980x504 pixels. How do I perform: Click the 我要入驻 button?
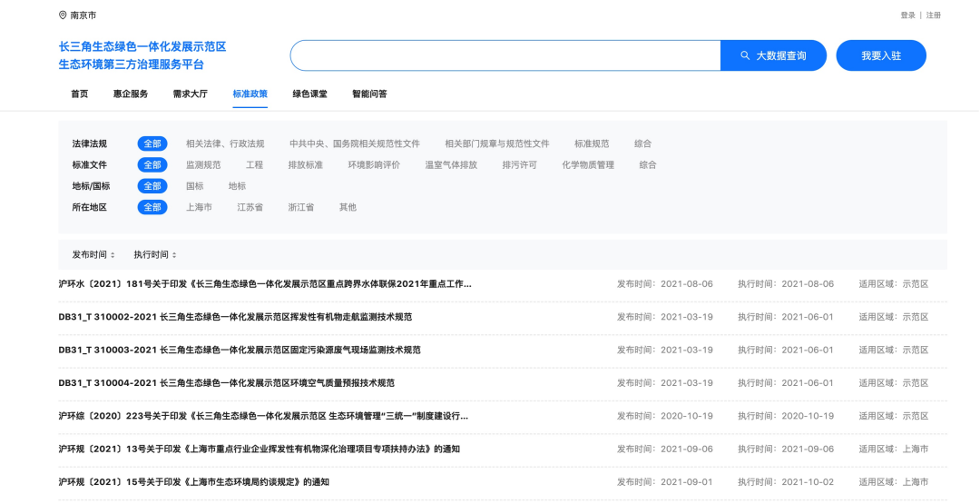click(x=881, y=55)
